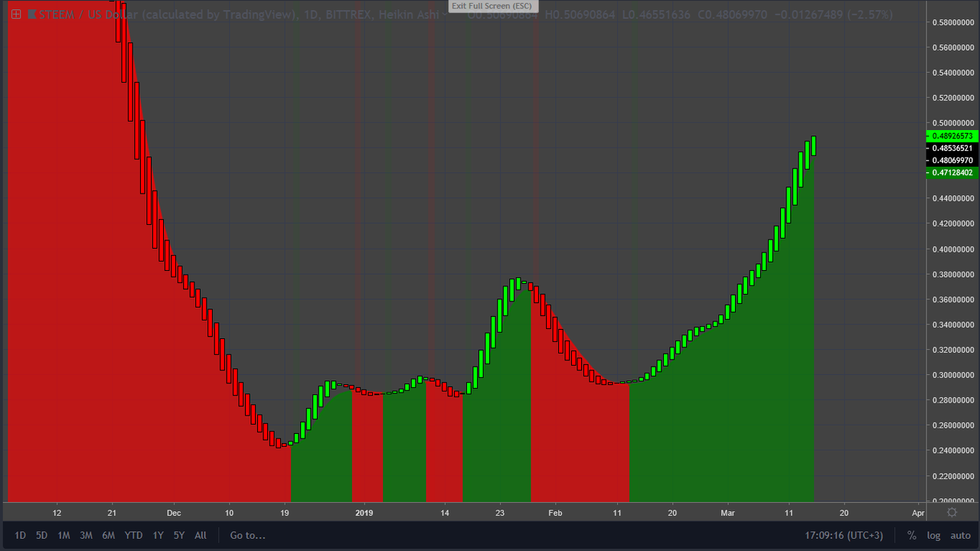Select the 5D time range
The image size is (980, 551).
(41, 535)
